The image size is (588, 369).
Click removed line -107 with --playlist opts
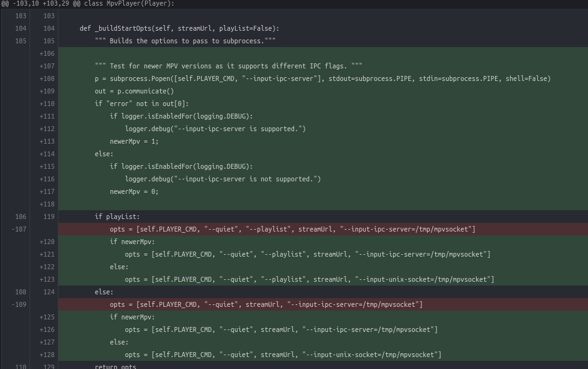pyautogui.click(x=293, y=229)
